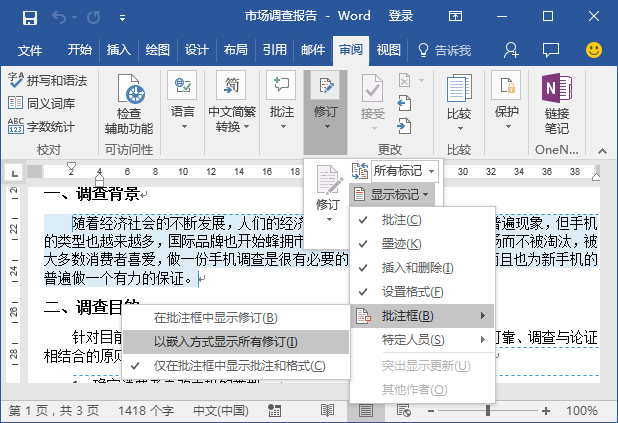Switch to the 插入 tab
Viewport: 618px width, 423px height.
118,50
